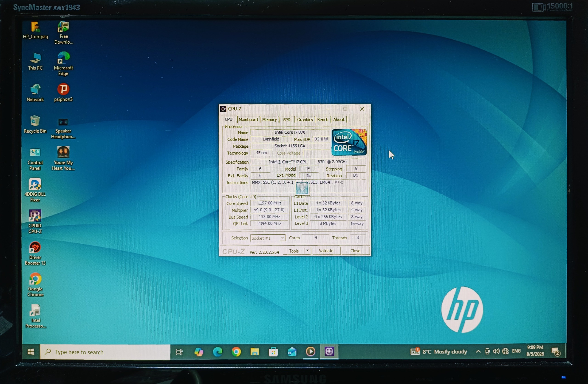Open Chrome from the taskbar

(236, 352)
